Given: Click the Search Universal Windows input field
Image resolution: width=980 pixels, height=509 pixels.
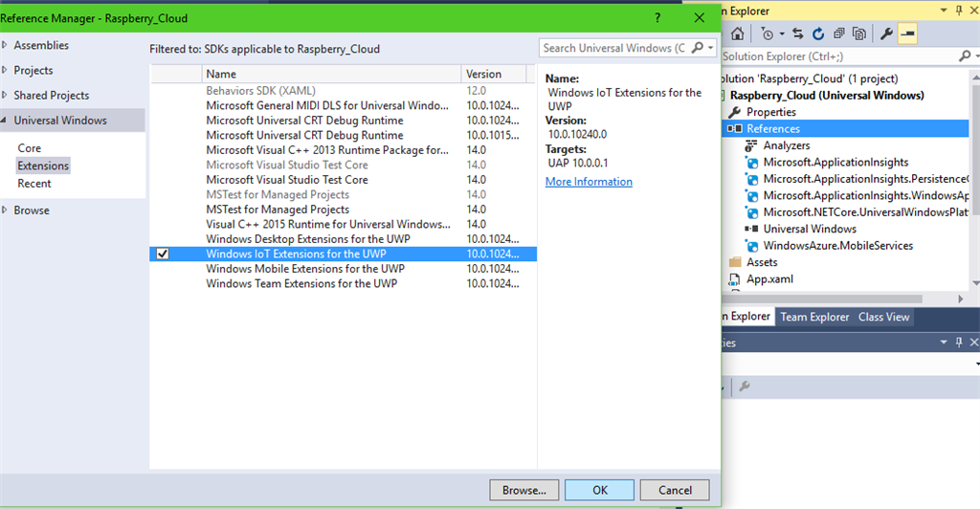Looking at the screenshot, I should click(614, 48).
